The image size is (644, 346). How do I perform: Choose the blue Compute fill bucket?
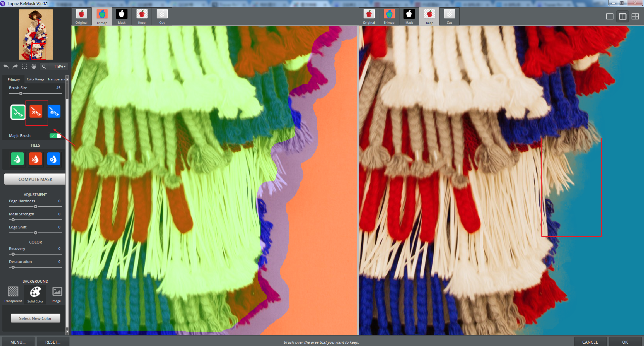tap(54, 159)
